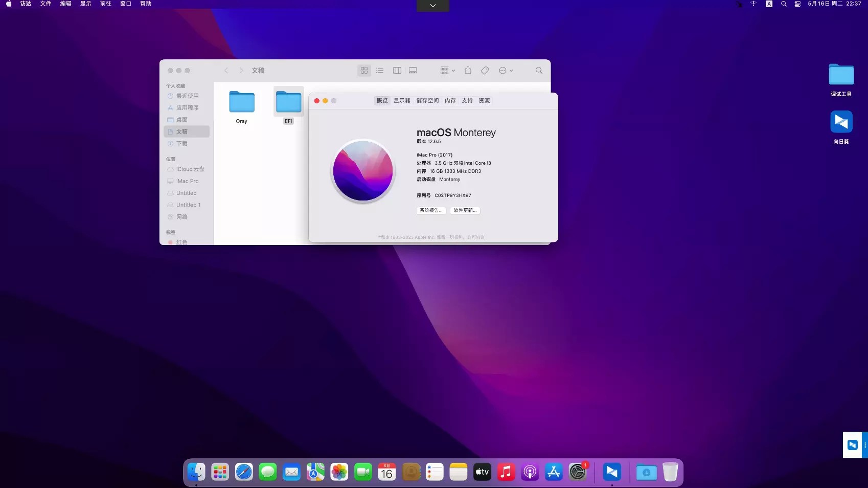The height and width of the screenshot is (488, 868).
Task: Open the Share icon in the Finder toolbar
Action: [468, 70]
